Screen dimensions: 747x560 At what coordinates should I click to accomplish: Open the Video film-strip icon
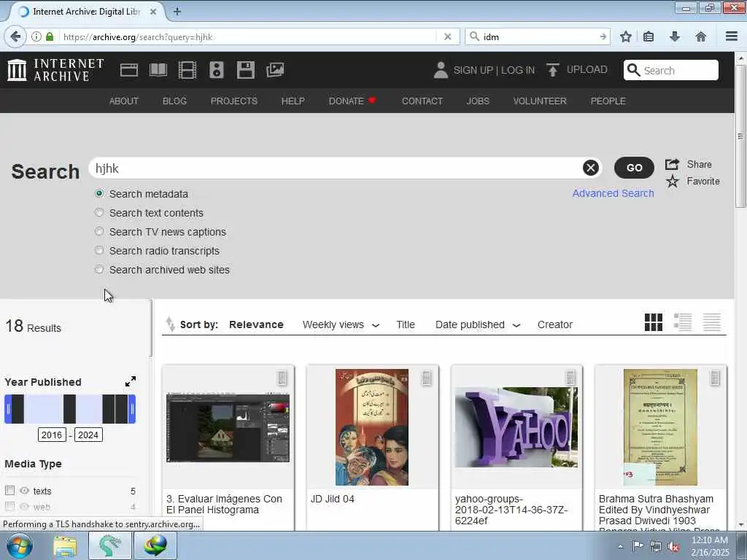click(187, 70)
